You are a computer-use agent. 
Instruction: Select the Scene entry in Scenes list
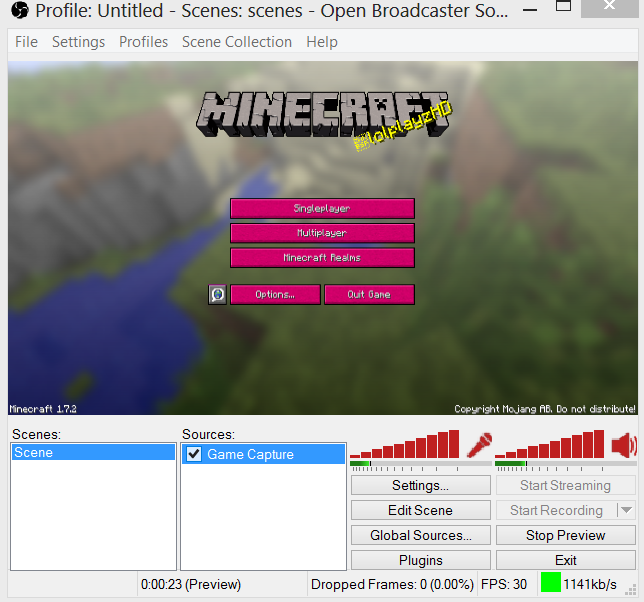point(93,453)
